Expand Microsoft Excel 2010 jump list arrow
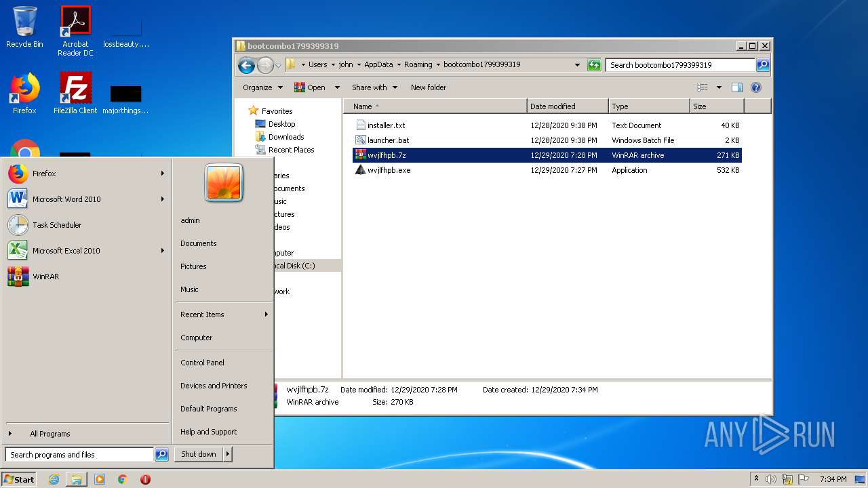This screenshot has height=488, width=868. coord(163,251)
